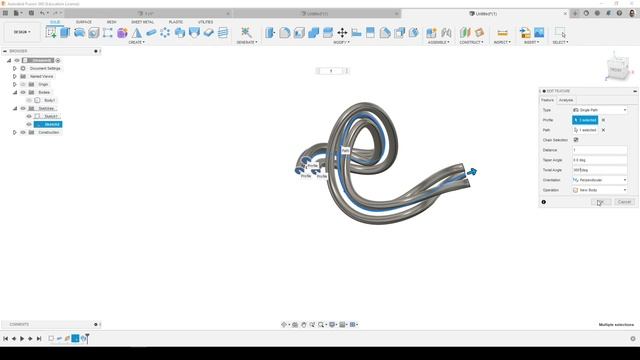Image resolution: width=640 pixels, height=360 pixels.
Task: Switch to the Surface tab
Action: [84, 22]
